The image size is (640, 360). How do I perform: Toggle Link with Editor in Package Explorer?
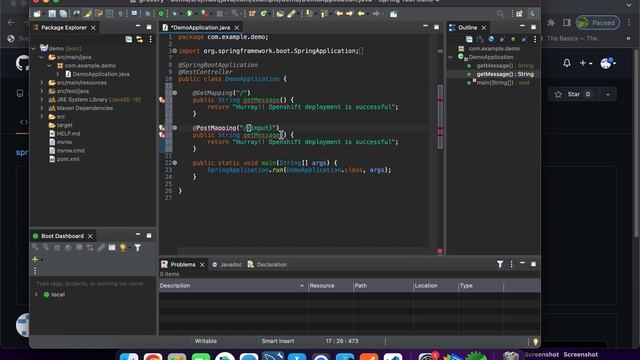pos(140,40)
